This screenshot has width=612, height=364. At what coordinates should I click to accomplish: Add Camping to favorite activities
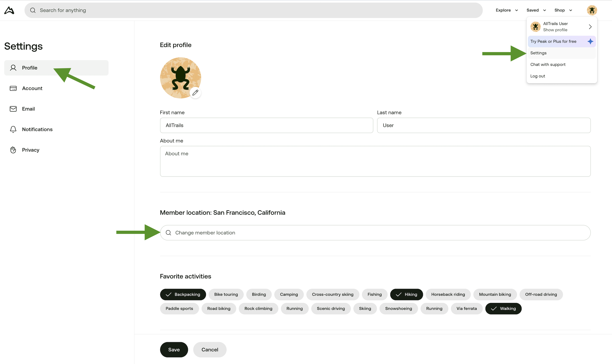pyautogui.click(x=289, y=294)
